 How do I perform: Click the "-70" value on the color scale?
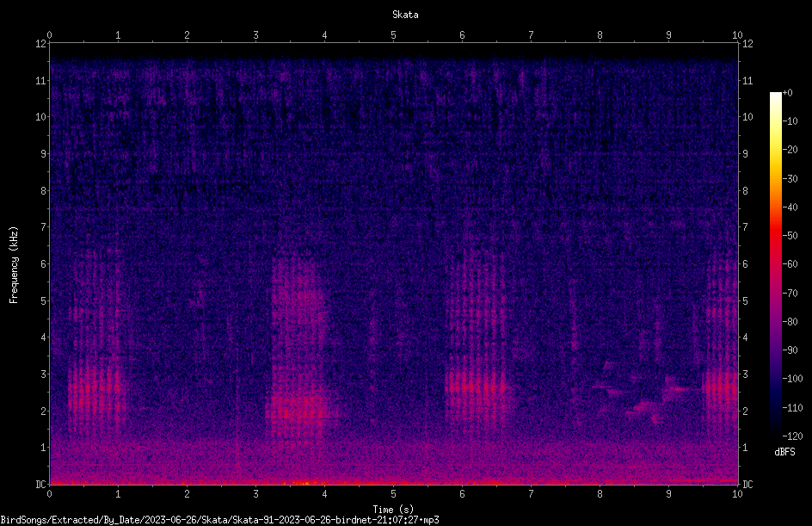point(790,294)
